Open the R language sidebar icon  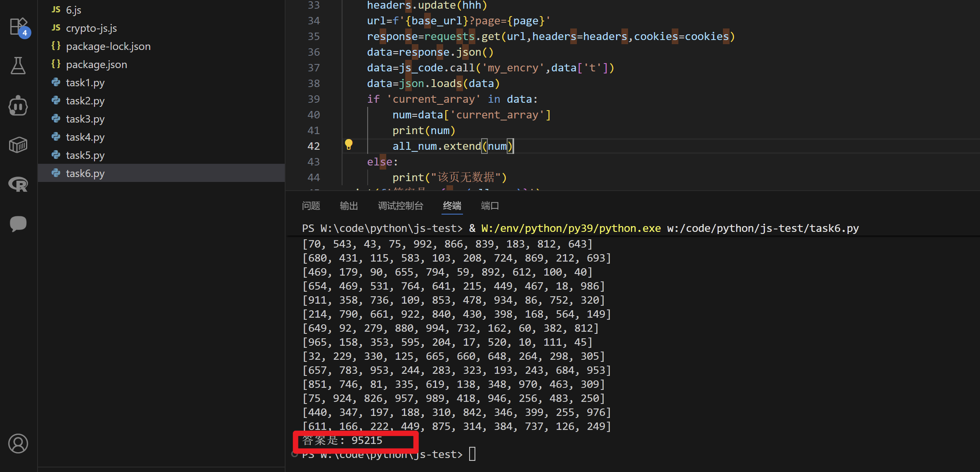pyautogui.click(x=18, y=184)
